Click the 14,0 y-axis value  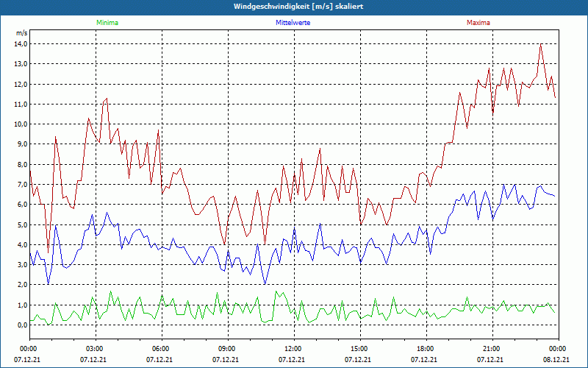click(x=21, y=44)
